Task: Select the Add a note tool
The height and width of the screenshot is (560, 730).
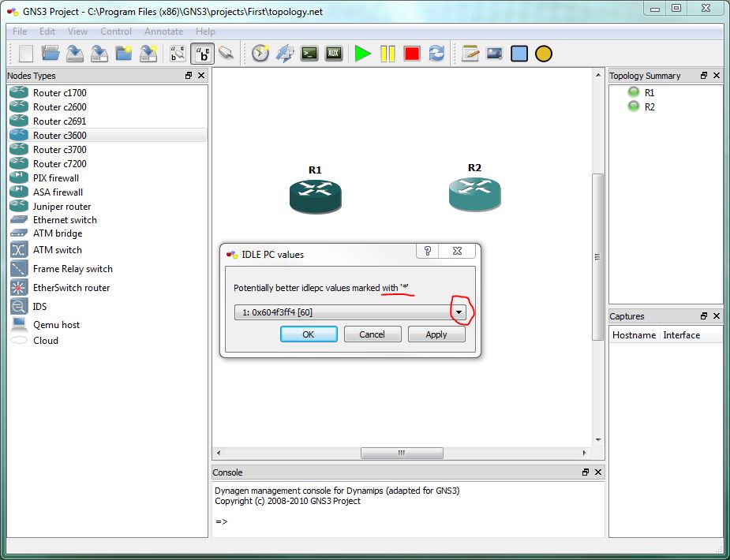Action: 470,54
